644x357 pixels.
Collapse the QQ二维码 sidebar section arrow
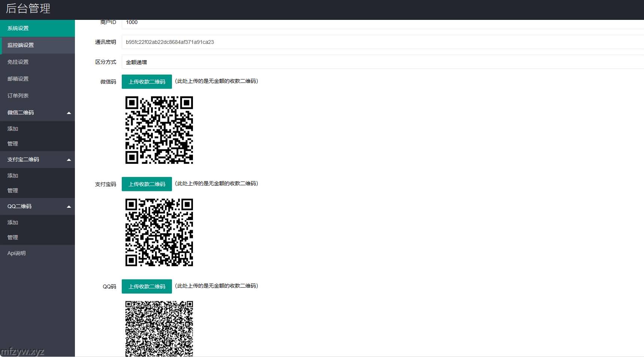pos(69,207)
